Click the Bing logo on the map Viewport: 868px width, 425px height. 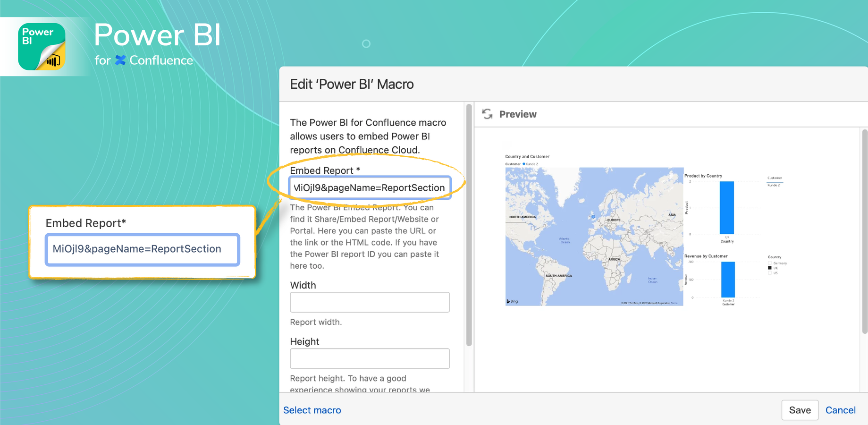512,301
